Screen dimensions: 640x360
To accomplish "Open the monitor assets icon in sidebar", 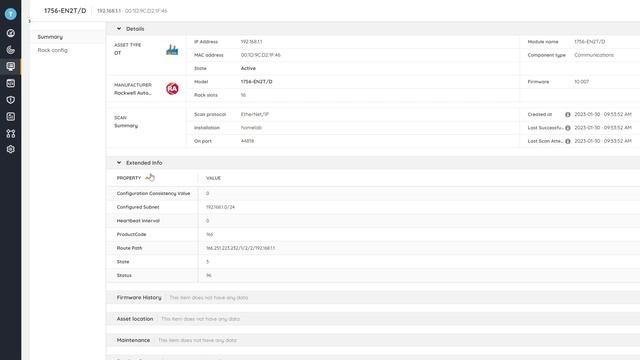I will [x=11, y=67].
